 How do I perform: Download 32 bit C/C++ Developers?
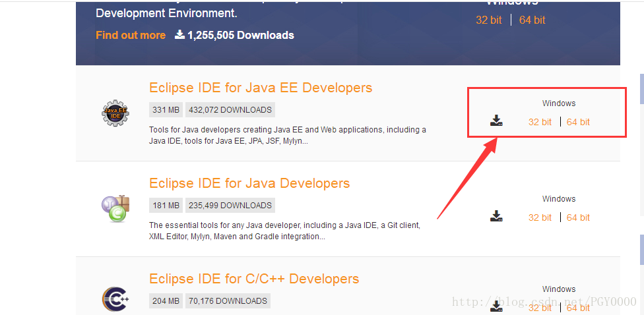tap(540, 308)
